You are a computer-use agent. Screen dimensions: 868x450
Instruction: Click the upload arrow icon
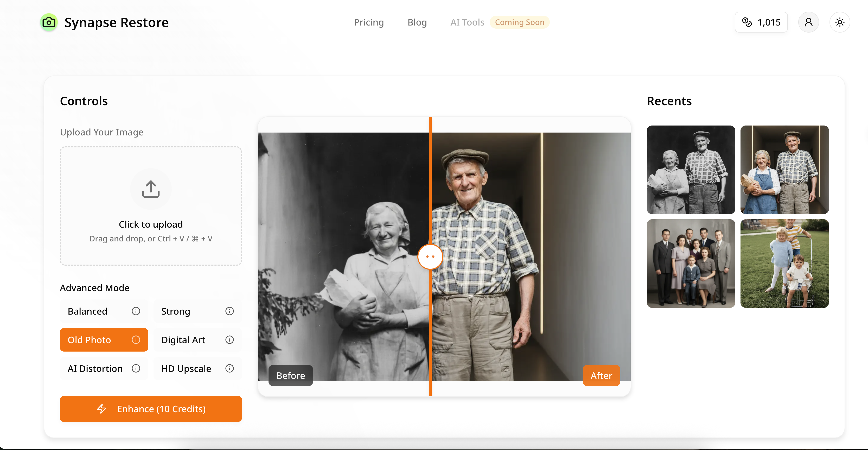[151, 189]
